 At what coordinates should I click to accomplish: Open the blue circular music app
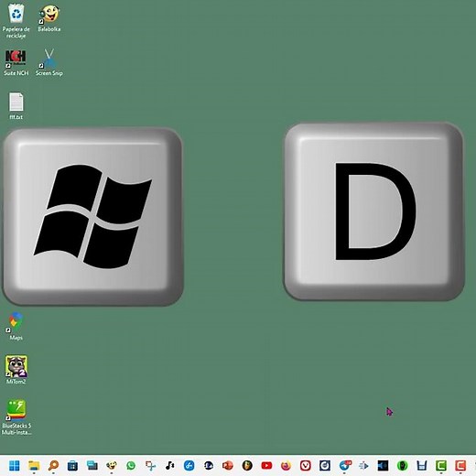(x=189, y=466)
